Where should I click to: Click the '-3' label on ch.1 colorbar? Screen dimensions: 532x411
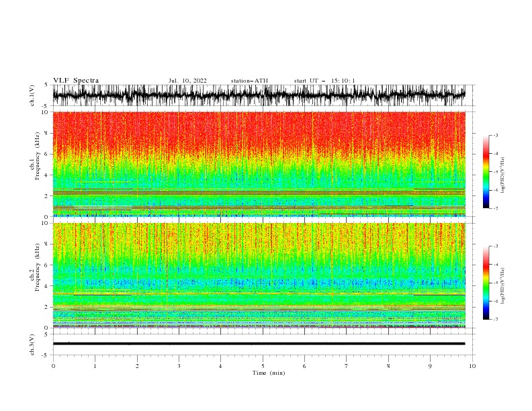pos(496,135)
